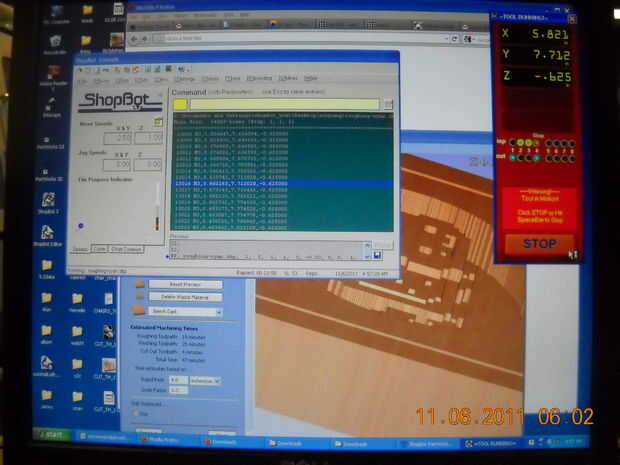620x465 pixels.
Task: Click the File Progress Indicator vertical bar
Action: coord(157,208)
